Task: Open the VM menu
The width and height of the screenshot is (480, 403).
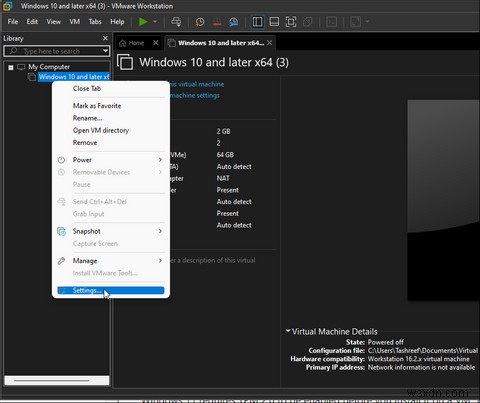Action: point(75,22)
